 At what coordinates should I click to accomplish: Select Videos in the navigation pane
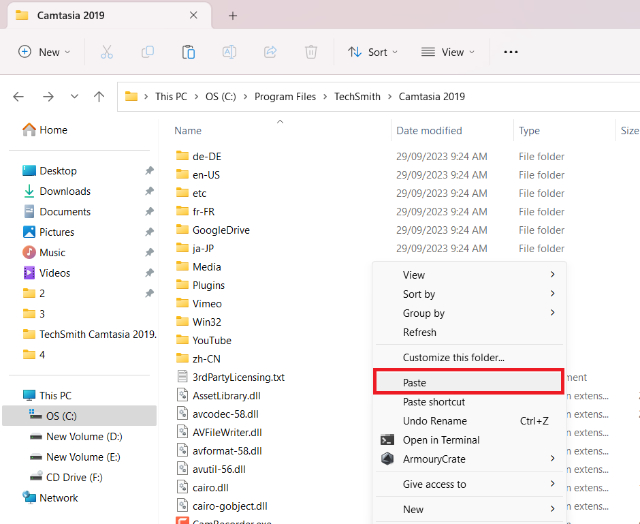[47, 273]
